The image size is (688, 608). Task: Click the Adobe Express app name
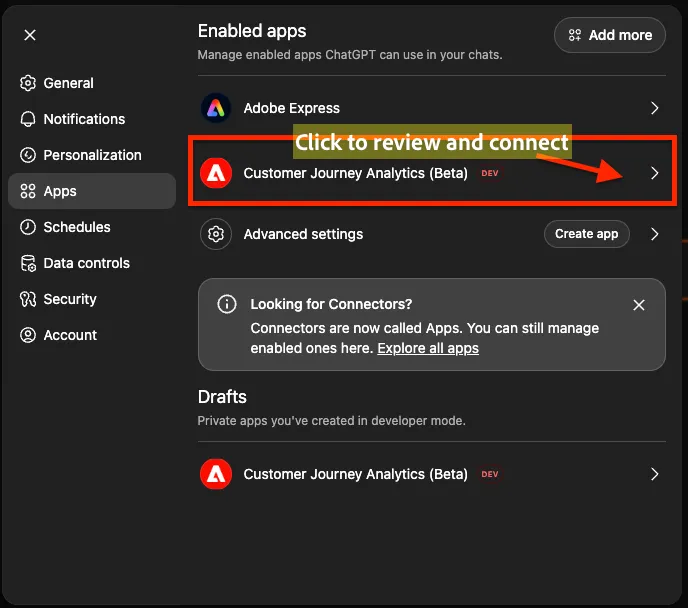point(292,108)
